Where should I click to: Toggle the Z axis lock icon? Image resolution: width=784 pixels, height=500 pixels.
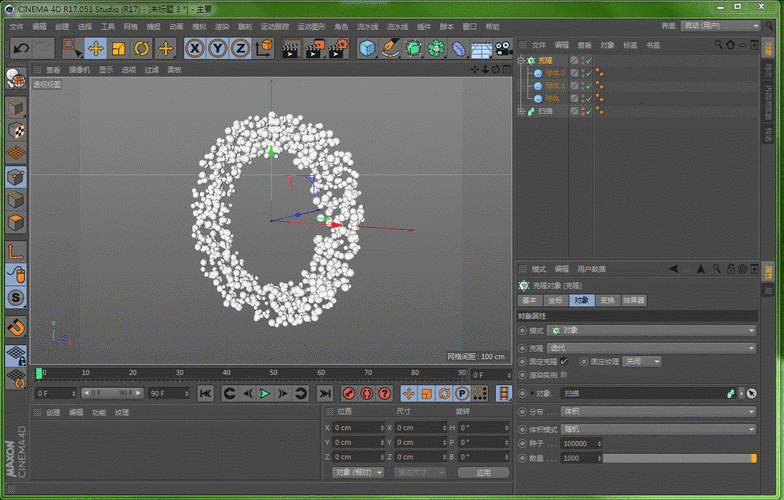[240, 48]
